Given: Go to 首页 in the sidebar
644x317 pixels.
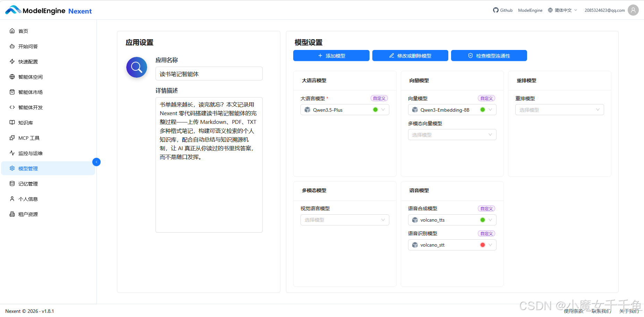Looking at the screenshot, I should (48, 31).
